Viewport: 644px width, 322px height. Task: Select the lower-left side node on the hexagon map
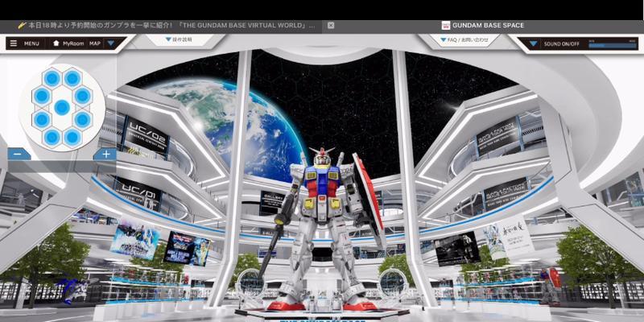42,119
